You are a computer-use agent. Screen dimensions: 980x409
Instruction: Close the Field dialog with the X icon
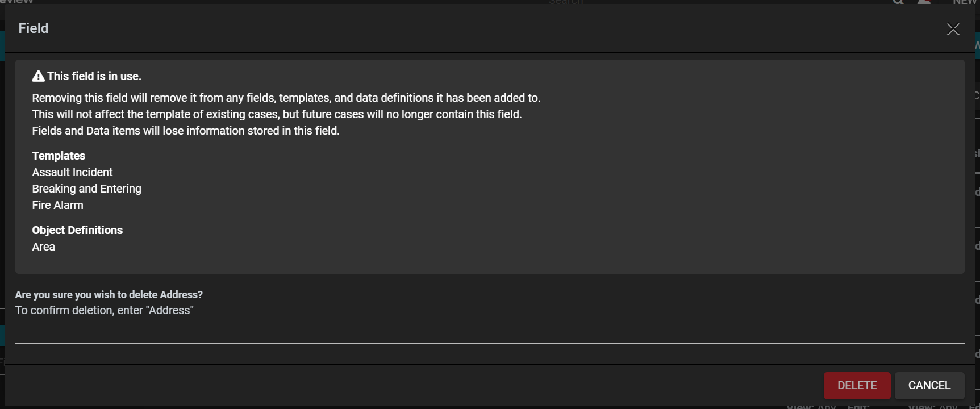(x=953, y=29)
